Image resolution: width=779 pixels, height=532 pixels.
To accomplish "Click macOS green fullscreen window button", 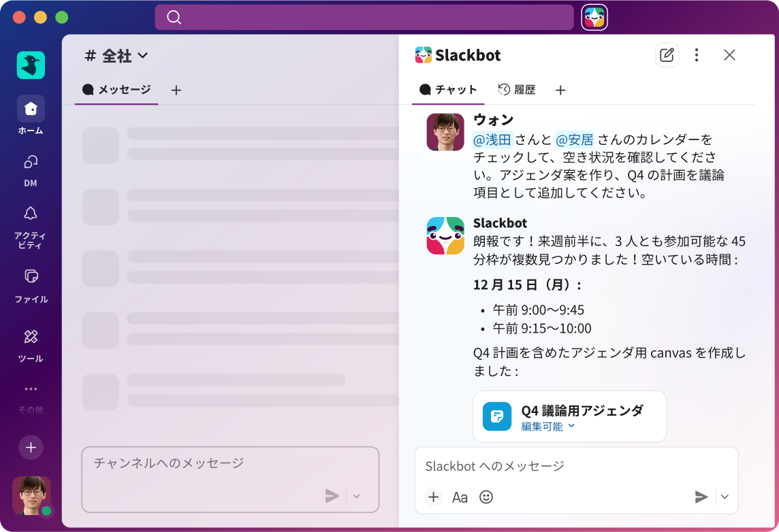I will (61, 18).
